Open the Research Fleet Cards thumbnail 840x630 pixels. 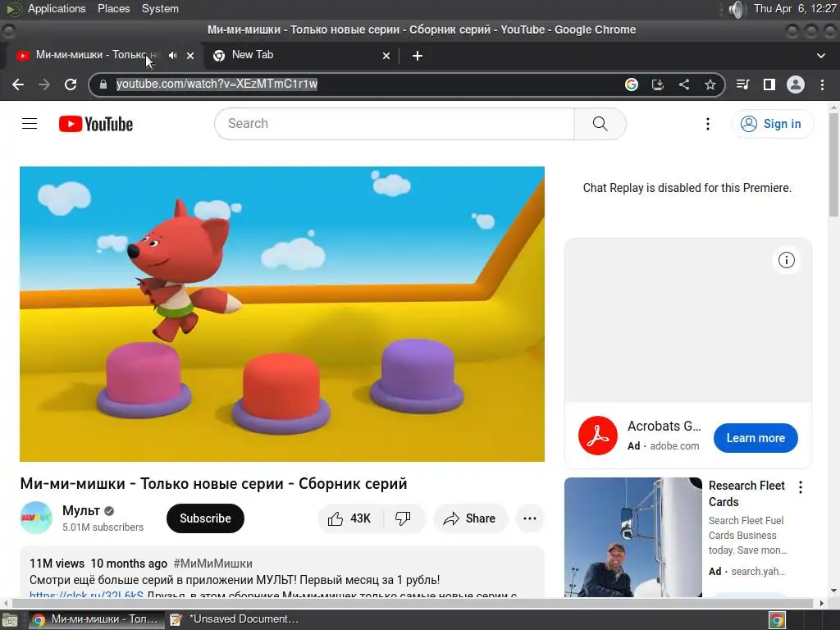[633, 537]
